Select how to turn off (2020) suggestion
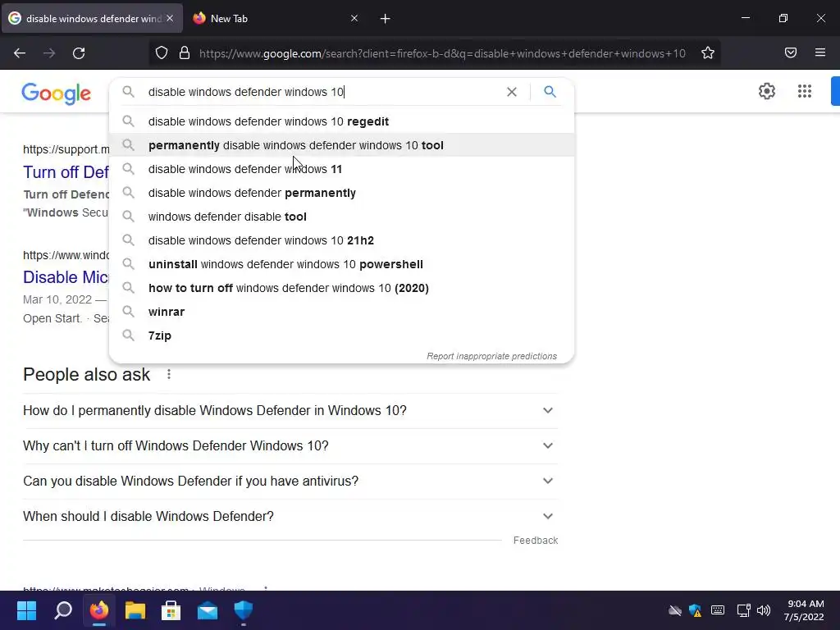 tap(341, 288)
